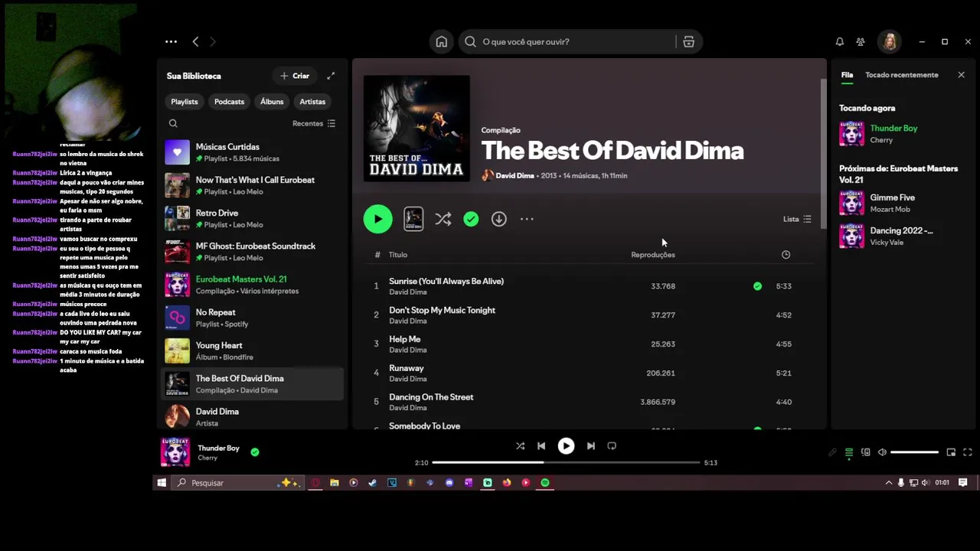
Task: Filter the library by Artistas
Action: 312,102
